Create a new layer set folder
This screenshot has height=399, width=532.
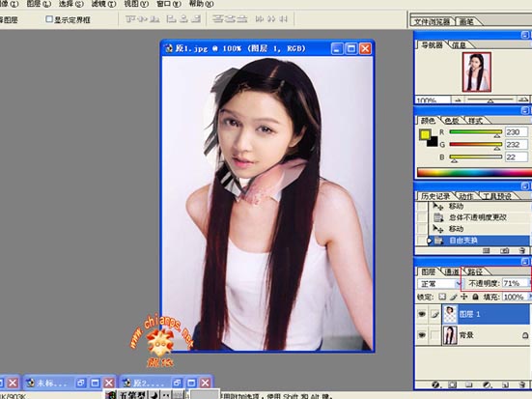tap(469, 385)
